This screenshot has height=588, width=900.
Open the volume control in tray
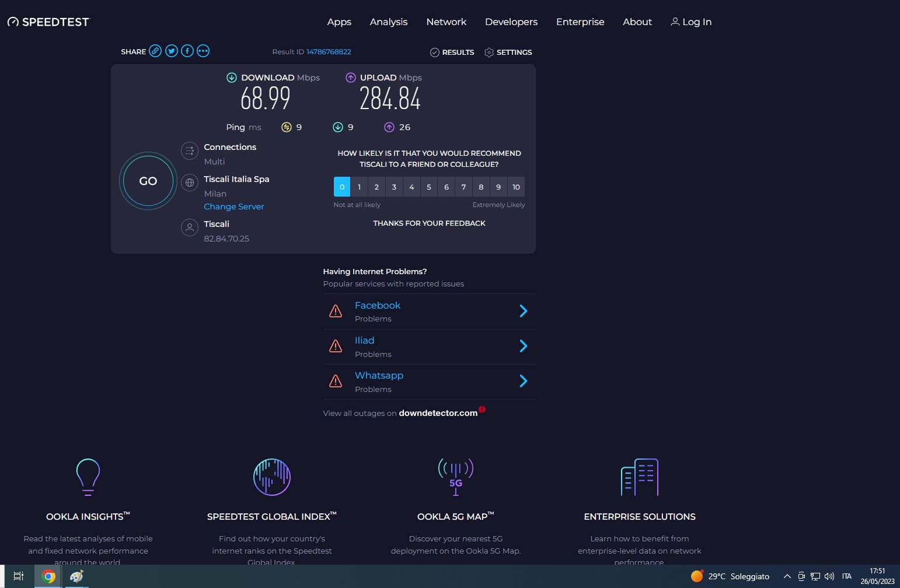pyautogui.click(x=829, y=576)
